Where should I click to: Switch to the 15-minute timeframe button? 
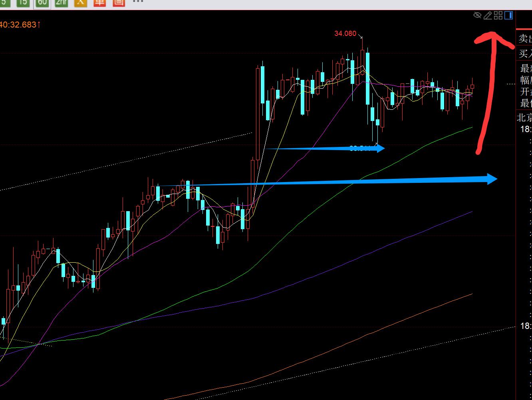23,2
